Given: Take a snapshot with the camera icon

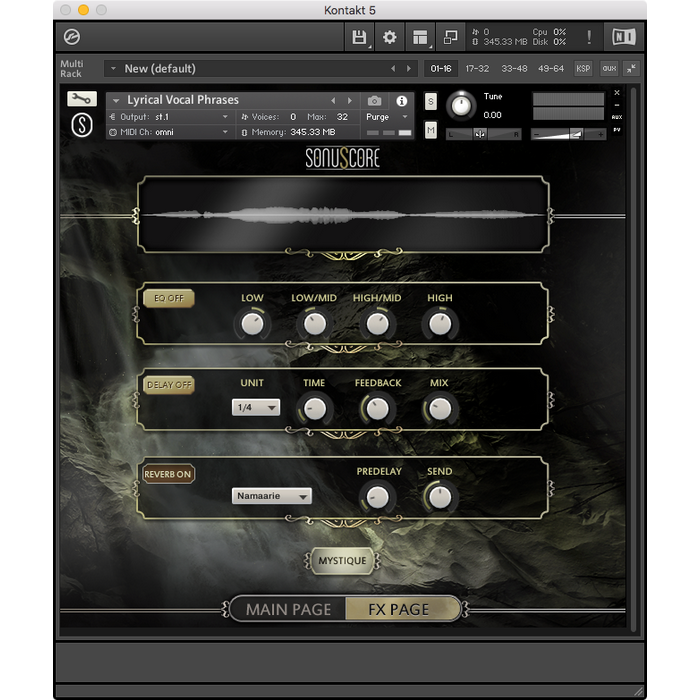Looking at the screenshot, I should [374, 101].
